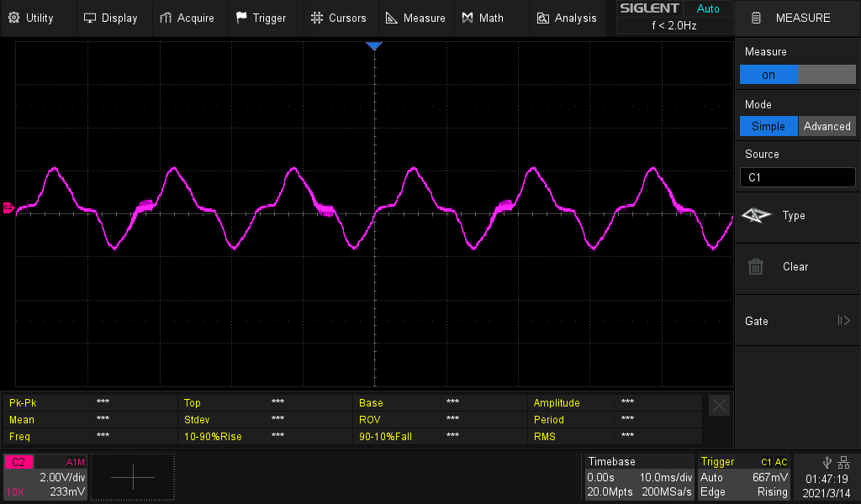The width and height of the screenshot is (861, 504).
Task: Select Simple measurement mode
Action: pos(769,126)
